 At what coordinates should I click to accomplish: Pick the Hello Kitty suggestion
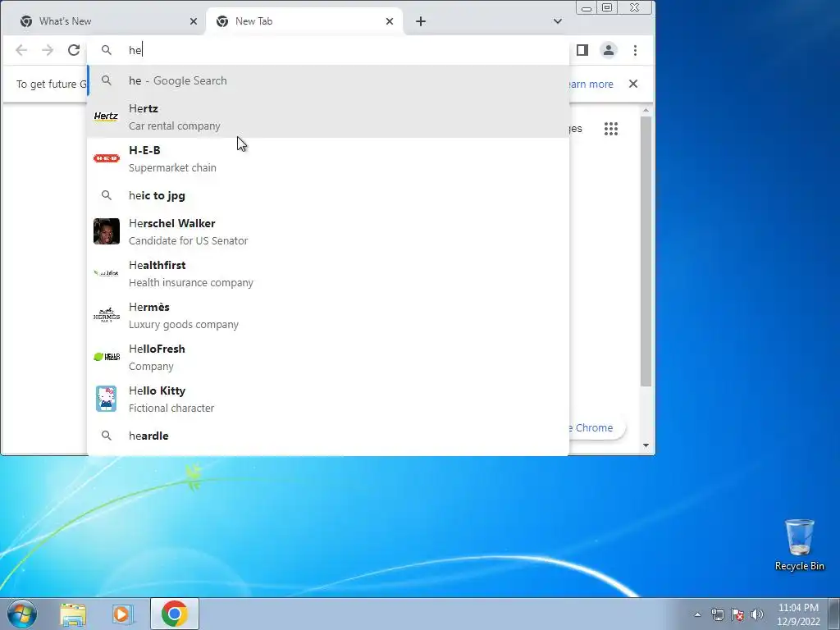(x=328, y=399)
